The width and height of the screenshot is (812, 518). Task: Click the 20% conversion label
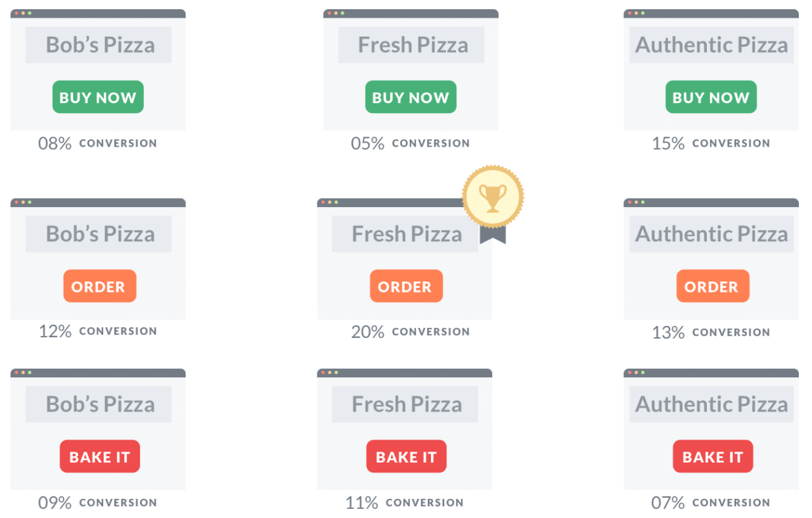tap(411, 332)
